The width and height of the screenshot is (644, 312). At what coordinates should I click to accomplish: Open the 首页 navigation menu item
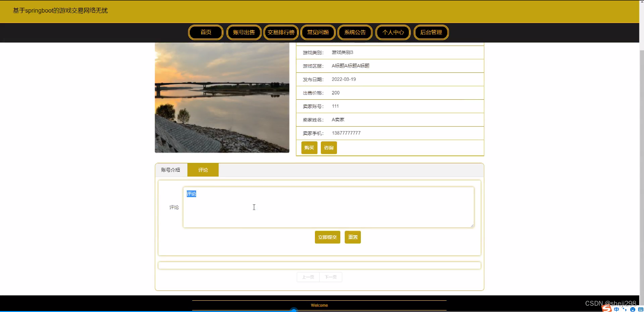pyautogui.click(x=205, y=32)
